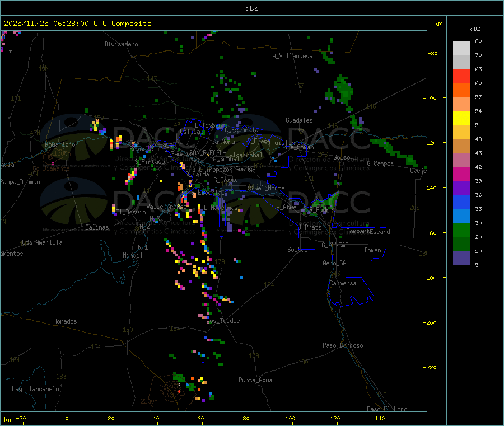Click the Paso_Barroso map label
504x426 pixels.
tap(343, 345)
